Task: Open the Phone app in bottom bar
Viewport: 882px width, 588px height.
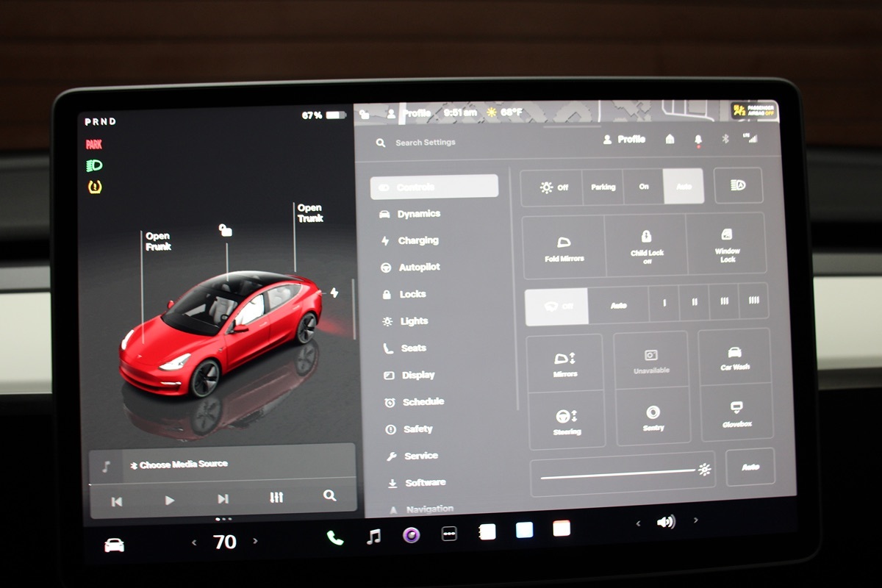Action: (x=335, y=537)
